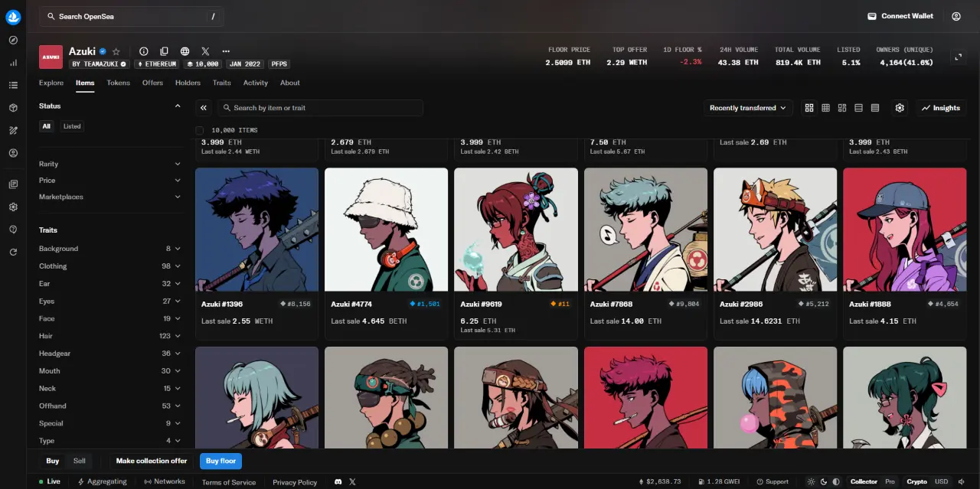Viewport: 980px width, 489px height.
Task: Click the Buy floor button
Action: 221,461
